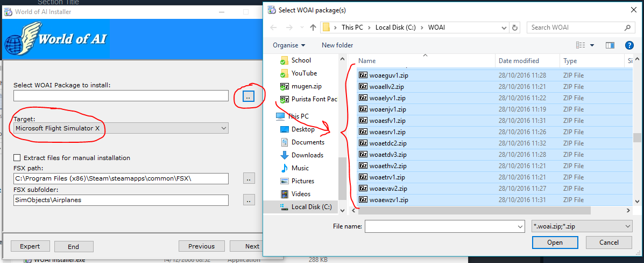Open the Target simulator dropdown
Image resolution: width=644 pixels, height=263 pixels.
pos(121,128)
